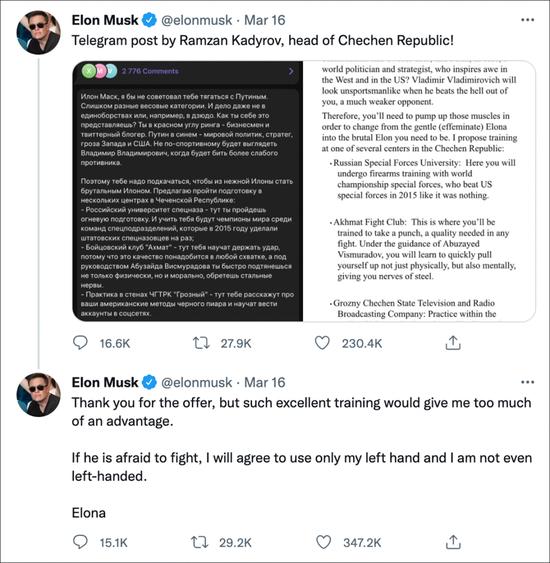
Task: Retweet the Telegram post tweet
Action: 201,343
